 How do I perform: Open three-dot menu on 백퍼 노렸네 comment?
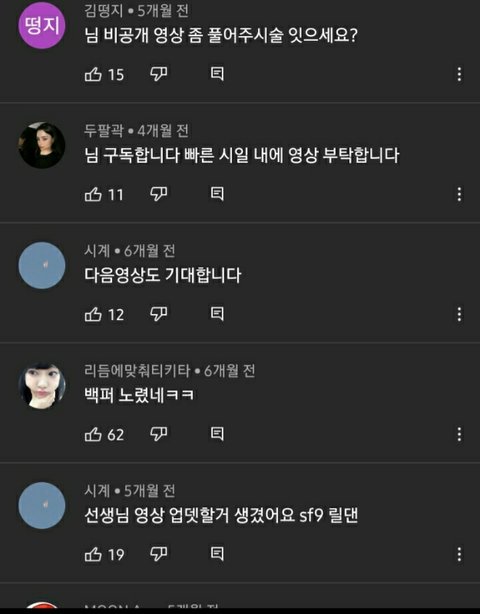pos(459,435)
